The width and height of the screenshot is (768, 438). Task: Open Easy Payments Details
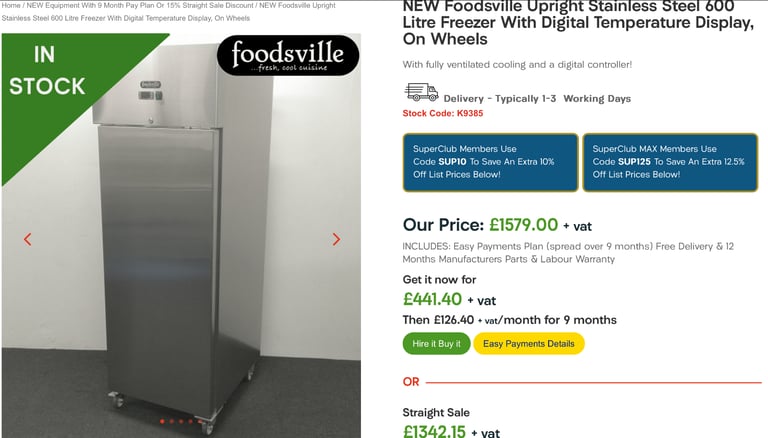529,343
